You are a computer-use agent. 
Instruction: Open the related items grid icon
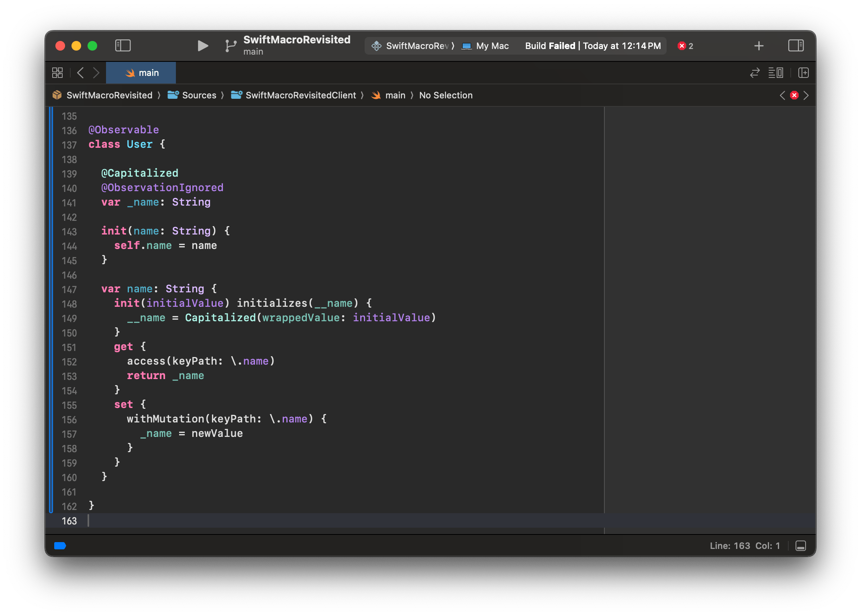tap(57, 73)
